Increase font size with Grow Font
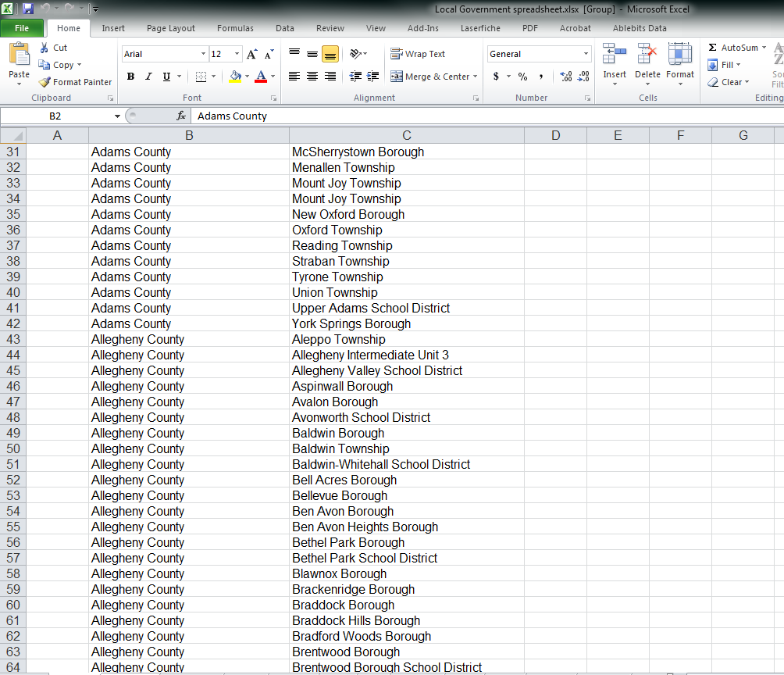784x675 pixels. coord(251,55)
